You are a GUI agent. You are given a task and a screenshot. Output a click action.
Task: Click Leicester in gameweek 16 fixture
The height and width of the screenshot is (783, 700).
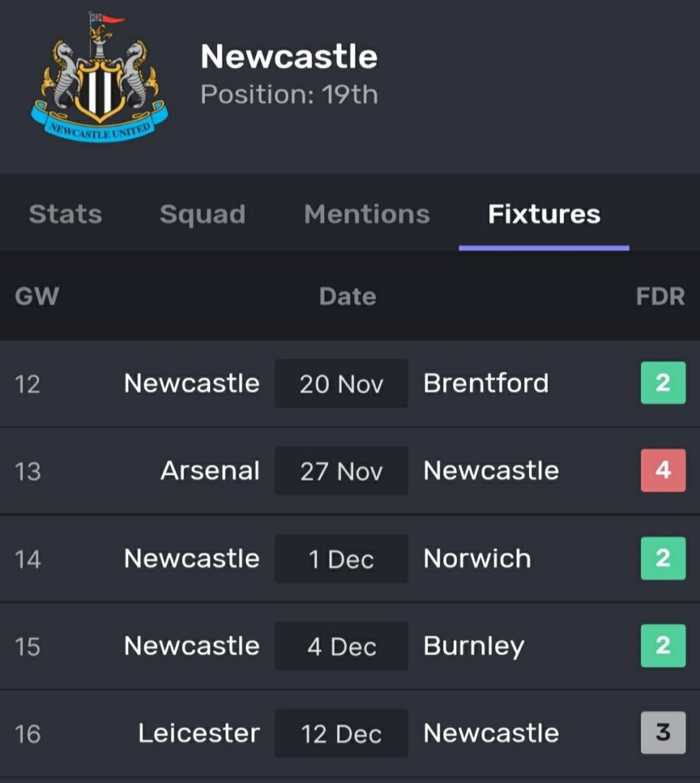tap(199, 733)
